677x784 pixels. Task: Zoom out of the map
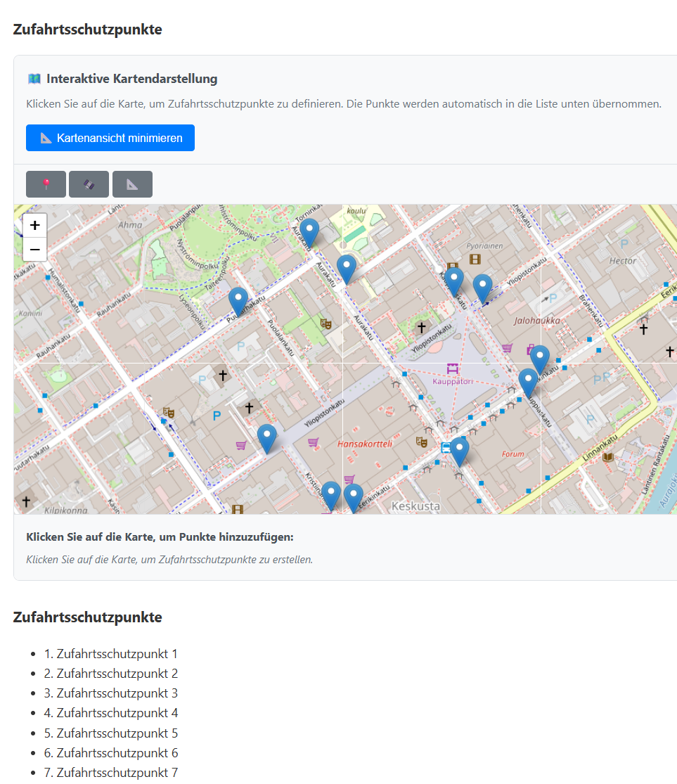point(34,249)
